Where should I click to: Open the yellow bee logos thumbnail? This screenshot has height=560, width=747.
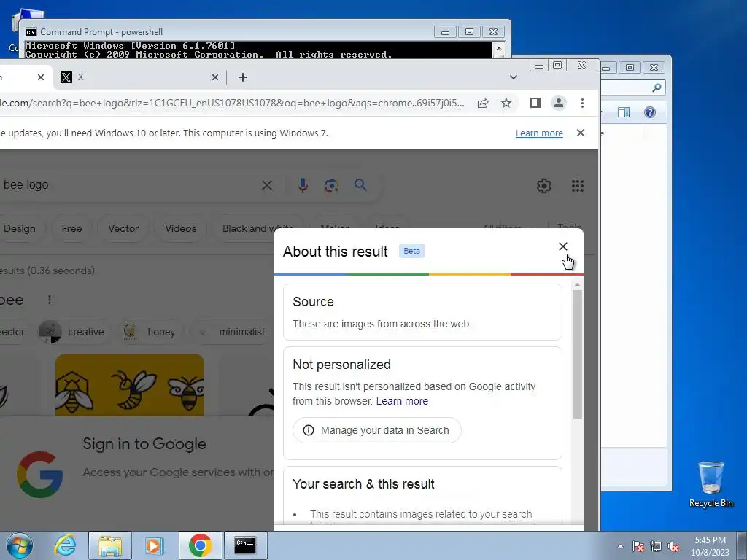[130, 385]
